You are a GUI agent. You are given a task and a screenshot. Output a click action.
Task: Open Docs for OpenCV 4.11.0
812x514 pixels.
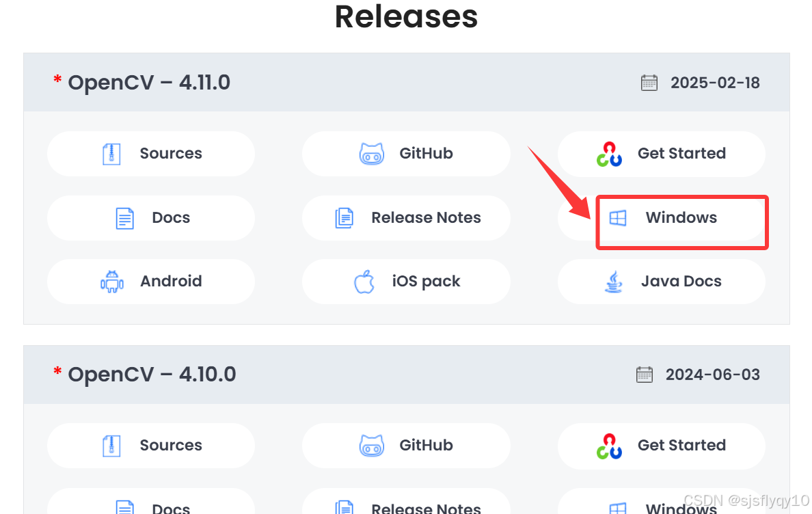tap(150, 218)
